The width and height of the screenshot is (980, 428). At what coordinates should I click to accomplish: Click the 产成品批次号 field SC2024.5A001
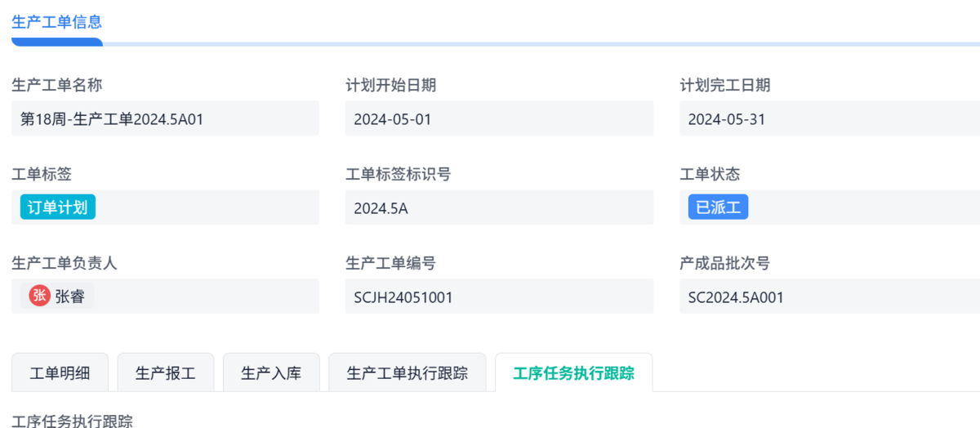tap(829, 296)
